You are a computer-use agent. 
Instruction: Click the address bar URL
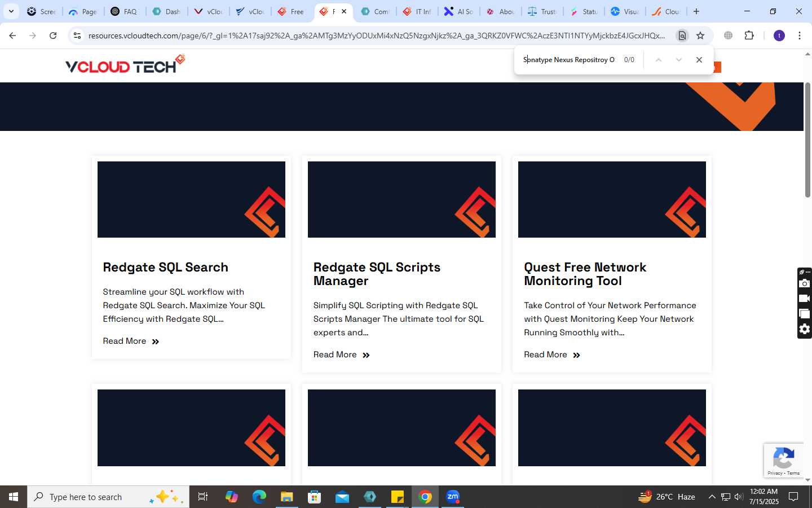(376, 36)
